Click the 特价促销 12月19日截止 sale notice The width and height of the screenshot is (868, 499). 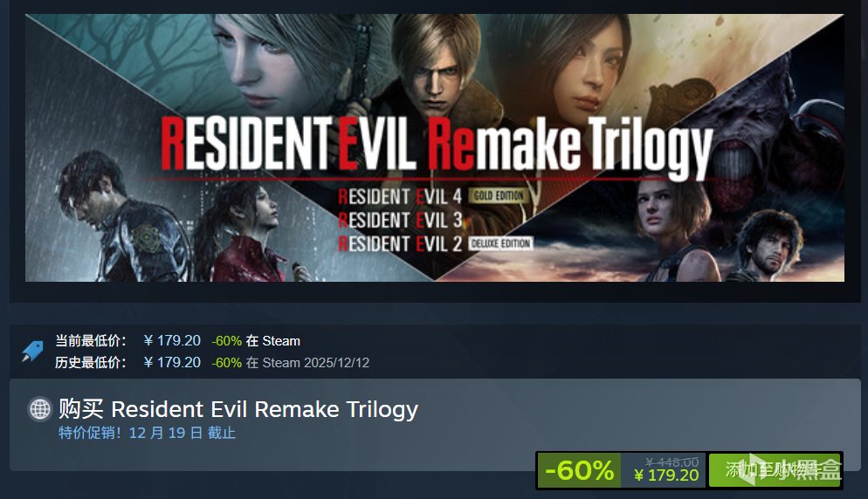pyautogui.click(x=148, y=433)
